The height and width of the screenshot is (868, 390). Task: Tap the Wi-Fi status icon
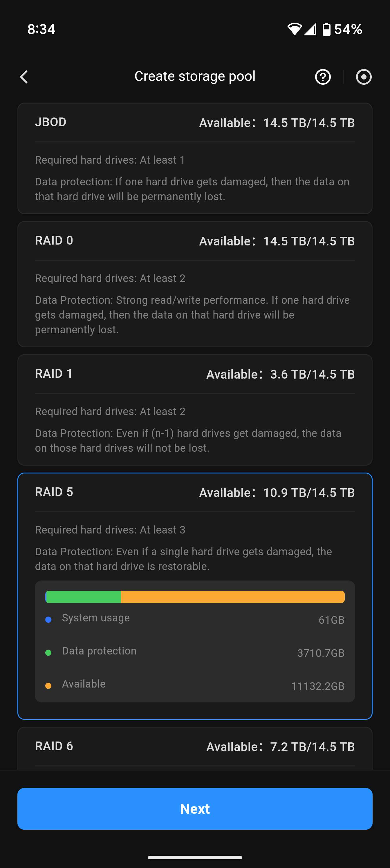click(294, 29)
